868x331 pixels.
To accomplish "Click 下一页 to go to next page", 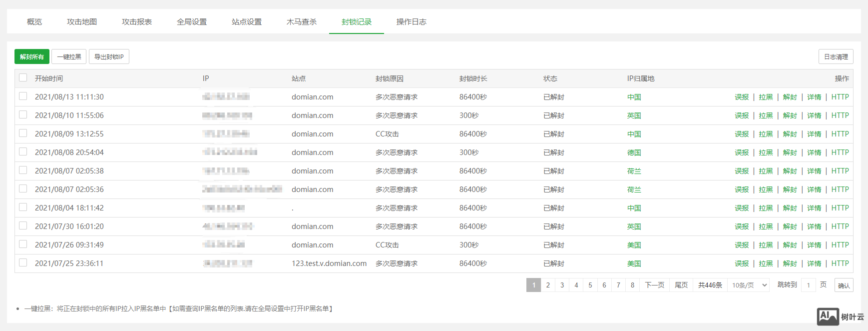I will point(654,285).
